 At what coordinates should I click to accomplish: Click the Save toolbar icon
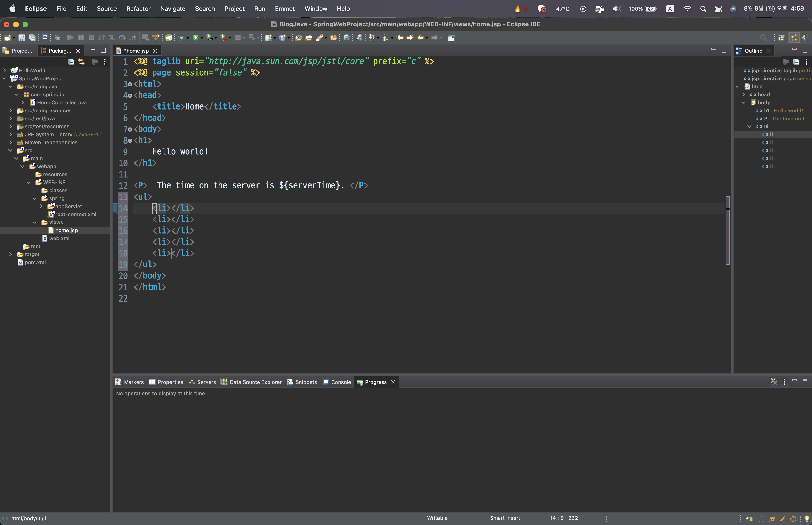point(21,38)
